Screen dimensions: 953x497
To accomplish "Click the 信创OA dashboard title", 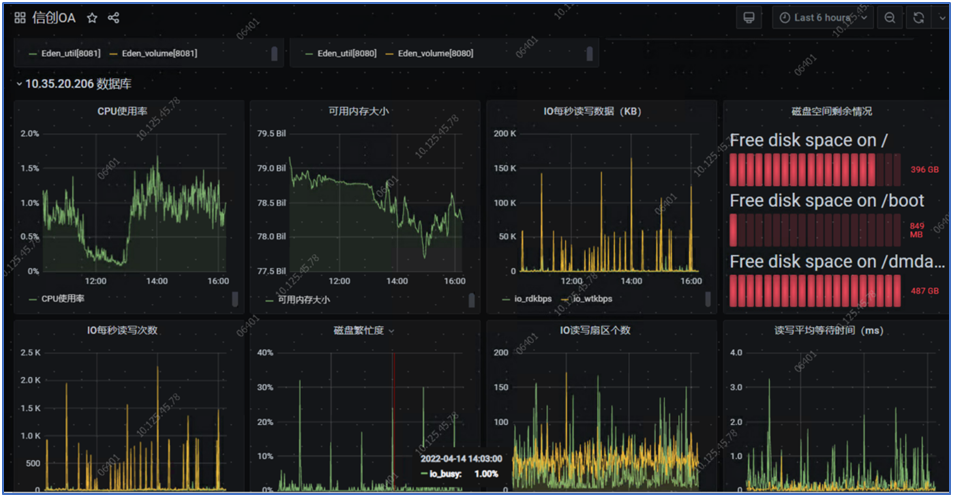I will click(54, 18).
